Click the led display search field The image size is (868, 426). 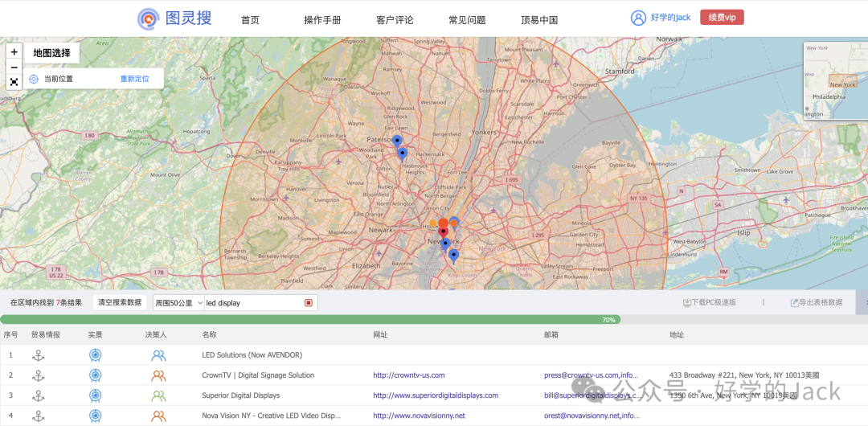coord(255,303)
